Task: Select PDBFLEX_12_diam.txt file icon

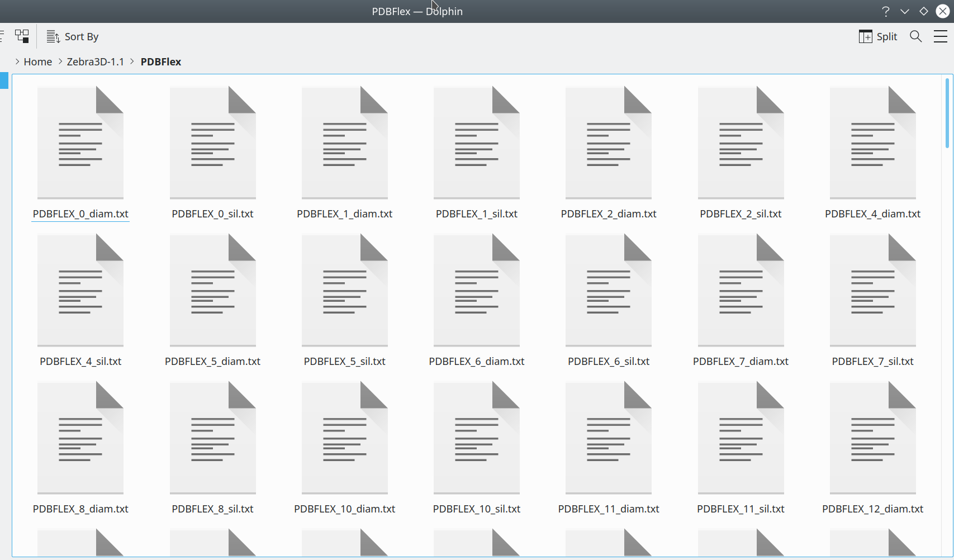Action: pos(873,438)
